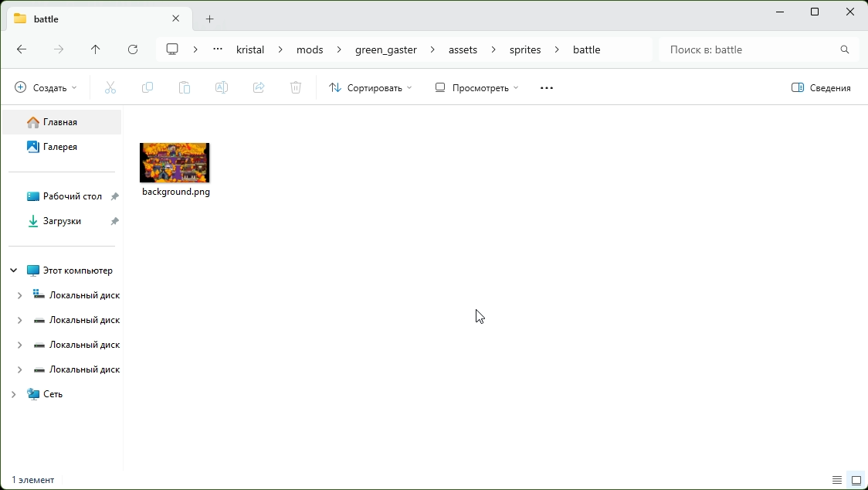Image resolution: width=868 pixels, height=490 pixels.
Task: Toggle the Сведения details pane
Action: click(821, 87)
